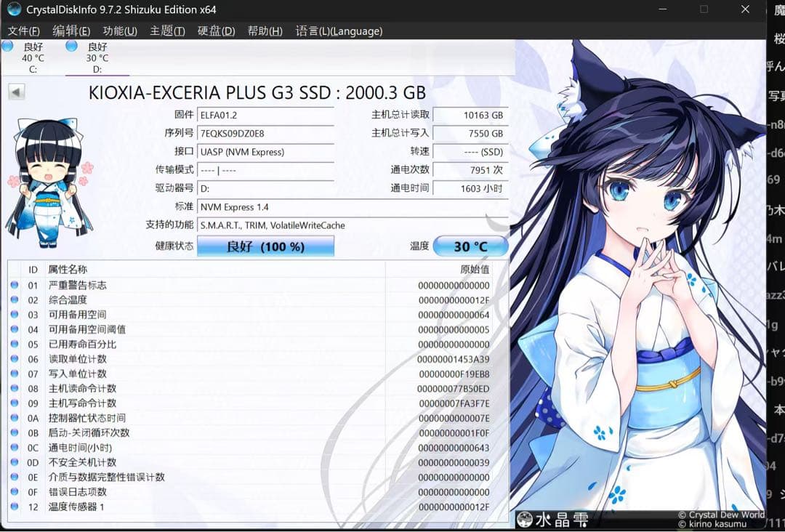This screenshot has height=532, width=785.
Task: Click raw value 00000000001F0F
Action: point(454,433)
